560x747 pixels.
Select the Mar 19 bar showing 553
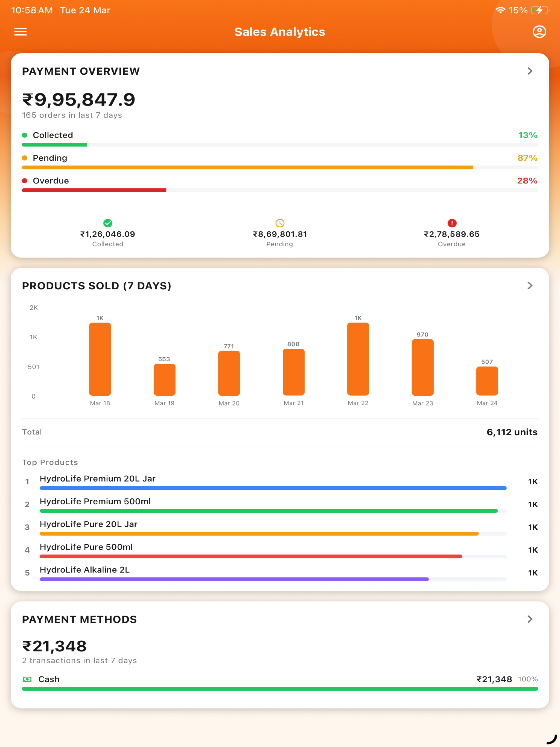click(165, 380)
